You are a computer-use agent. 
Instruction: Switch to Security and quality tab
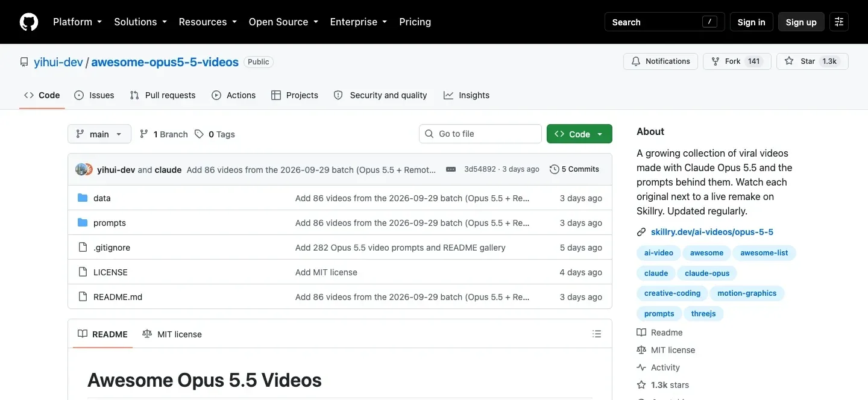380,95
